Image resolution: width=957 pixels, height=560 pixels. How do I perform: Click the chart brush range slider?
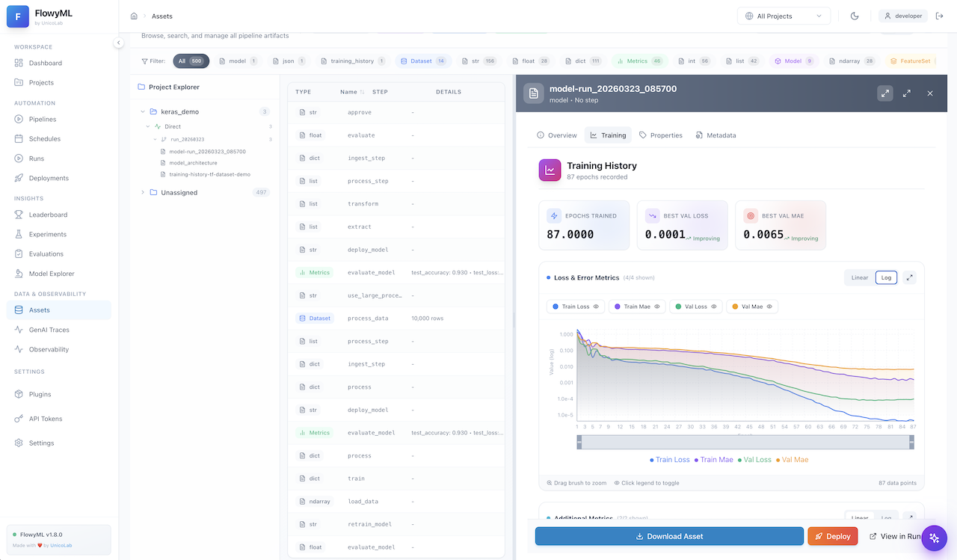click(x=744, y=442)
